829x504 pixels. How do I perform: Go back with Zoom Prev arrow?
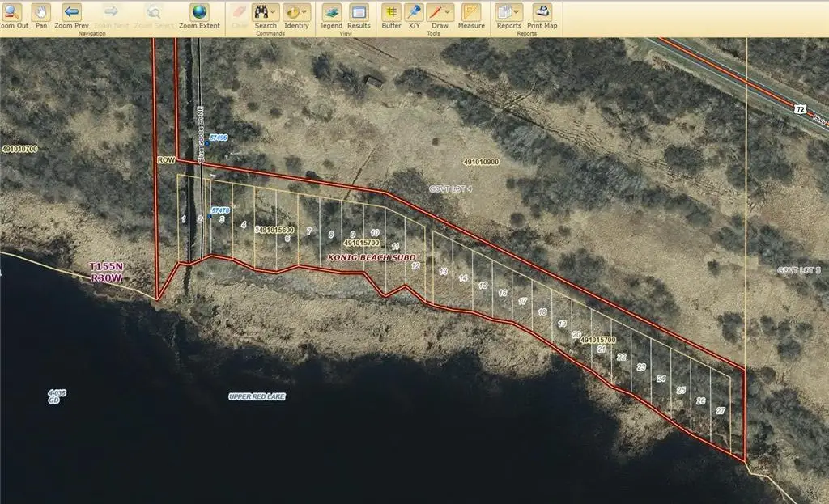71,16
